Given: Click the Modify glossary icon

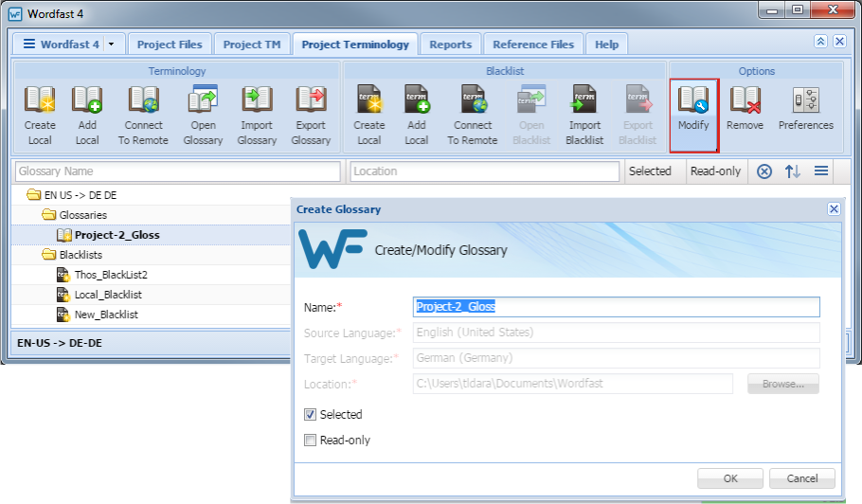Looking at the screenshot, I should coord(693,100).
